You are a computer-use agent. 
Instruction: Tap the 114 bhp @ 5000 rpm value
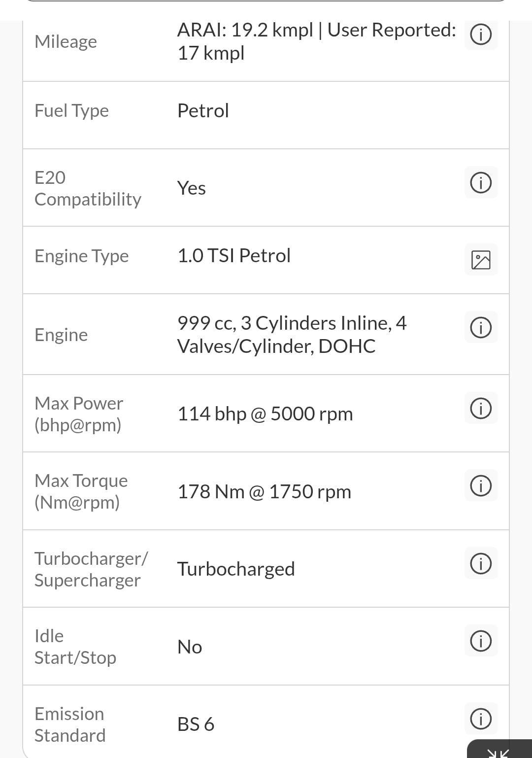click(x=265, y=414)
